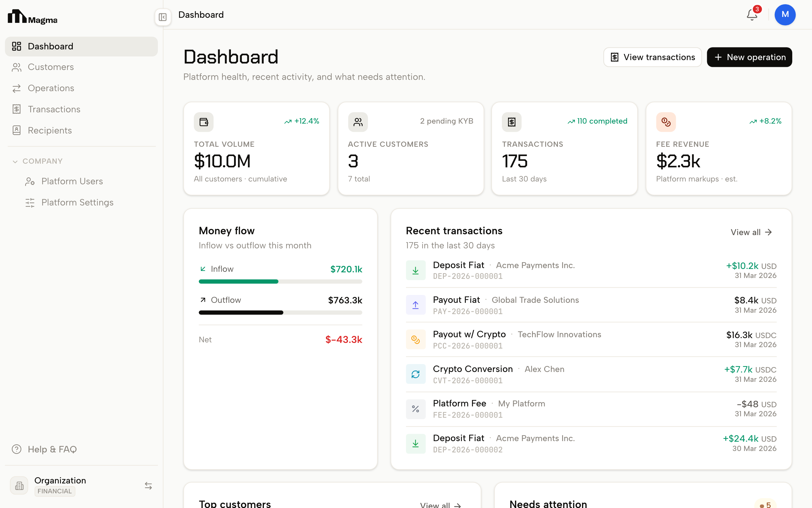The image size is (812, 508).
Task: Click the 110 completed indicator
Action: click(597, 121)
